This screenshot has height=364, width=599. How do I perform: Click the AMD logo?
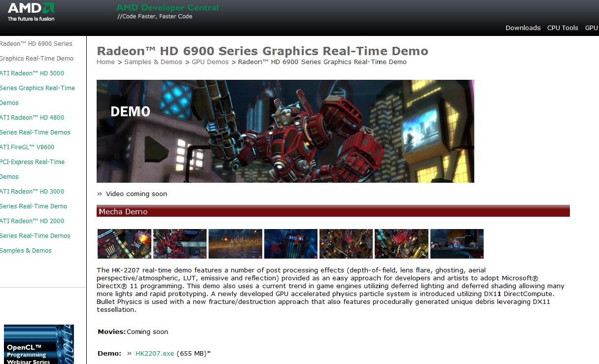coord(31,12)
